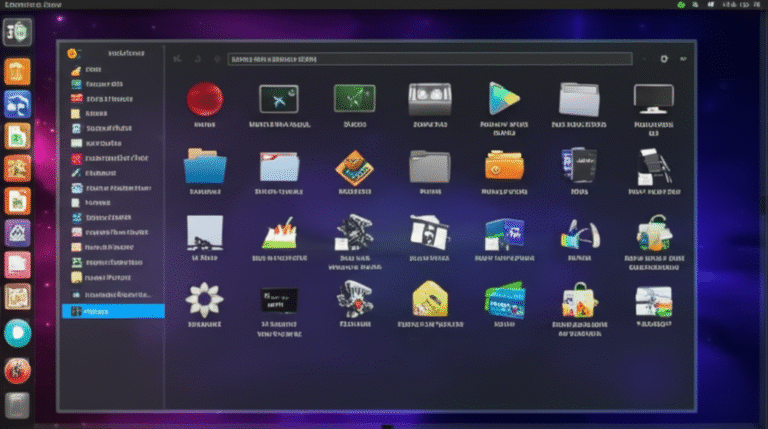This screenshot has height=429, width=768.
Task: Open the green and blue wallet icon
Action: 504,300
